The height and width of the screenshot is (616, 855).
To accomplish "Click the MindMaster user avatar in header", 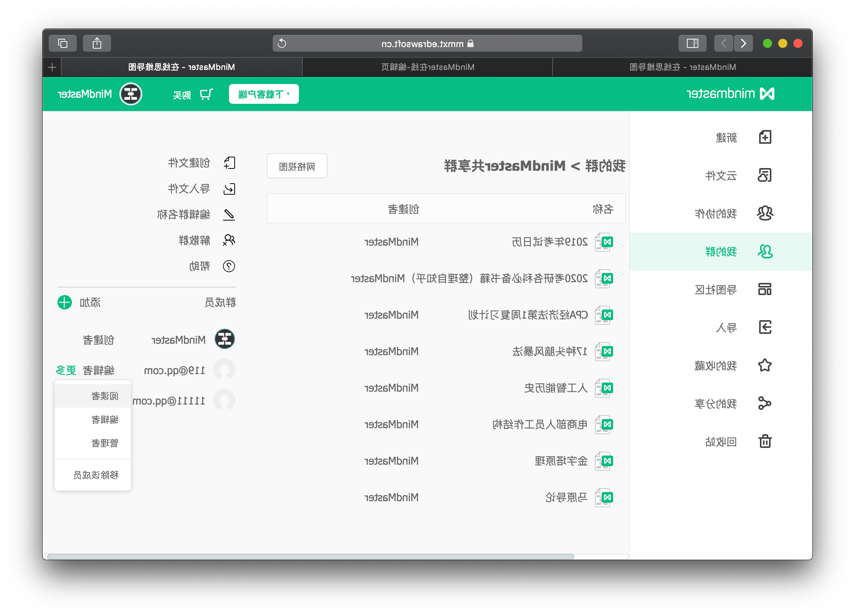I will 131,94.
